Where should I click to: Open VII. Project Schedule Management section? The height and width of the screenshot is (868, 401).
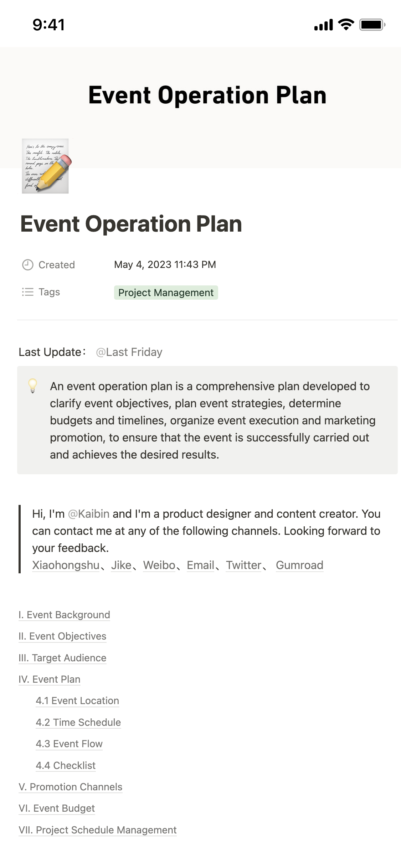98,830
